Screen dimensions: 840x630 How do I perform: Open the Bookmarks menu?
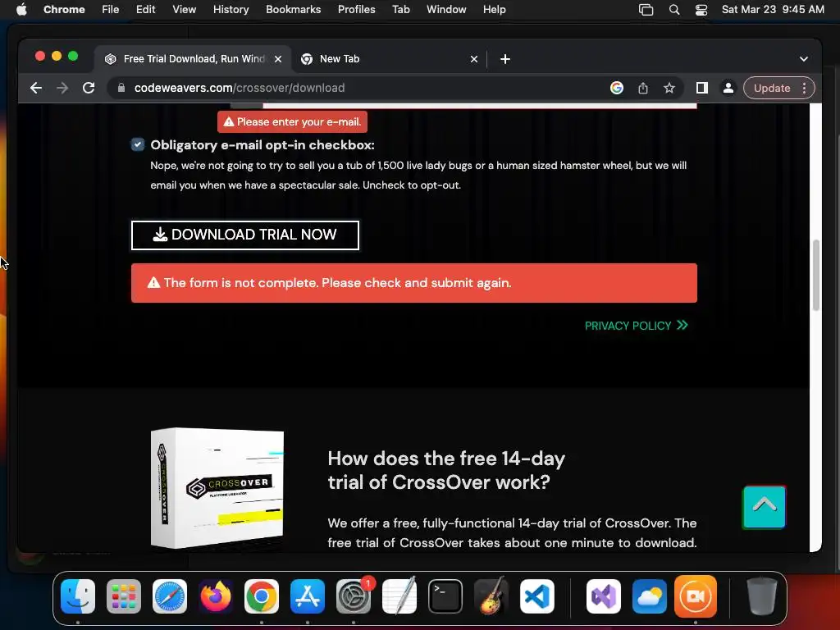click(293, 9)
